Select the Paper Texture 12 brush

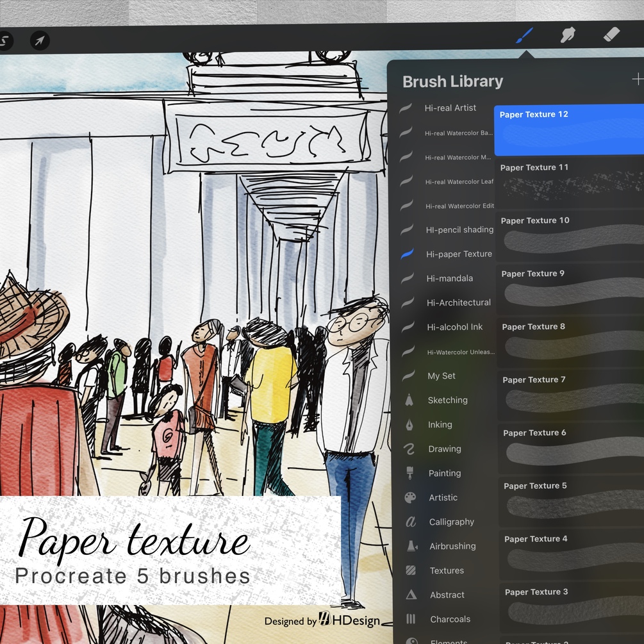tap(569, 130)
